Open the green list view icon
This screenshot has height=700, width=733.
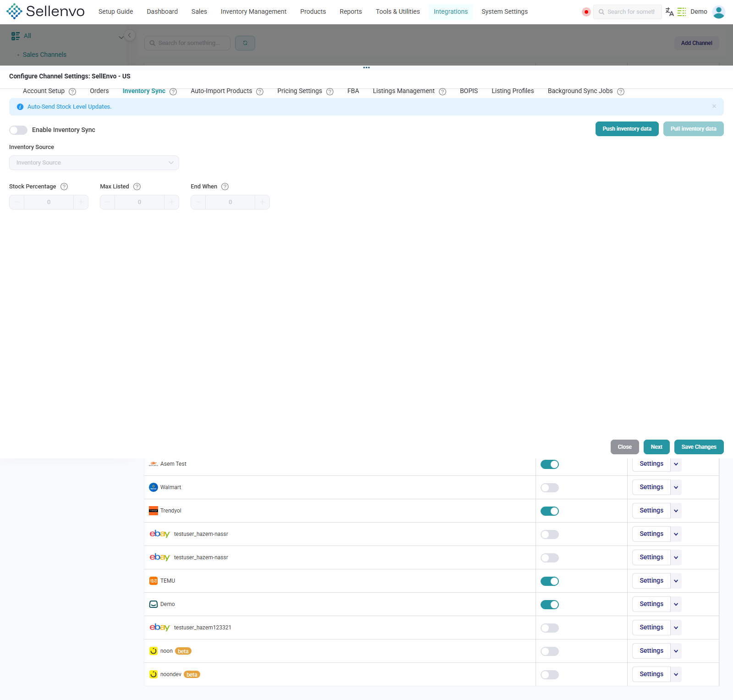click(x=682, y=12)
